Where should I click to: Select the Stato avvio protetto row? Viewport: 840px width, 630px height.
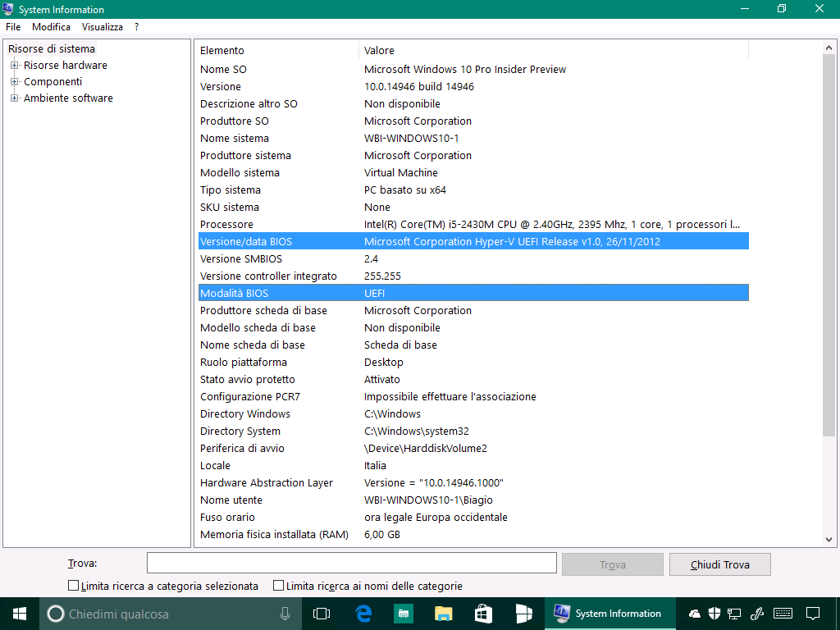(x=473, y=379)
